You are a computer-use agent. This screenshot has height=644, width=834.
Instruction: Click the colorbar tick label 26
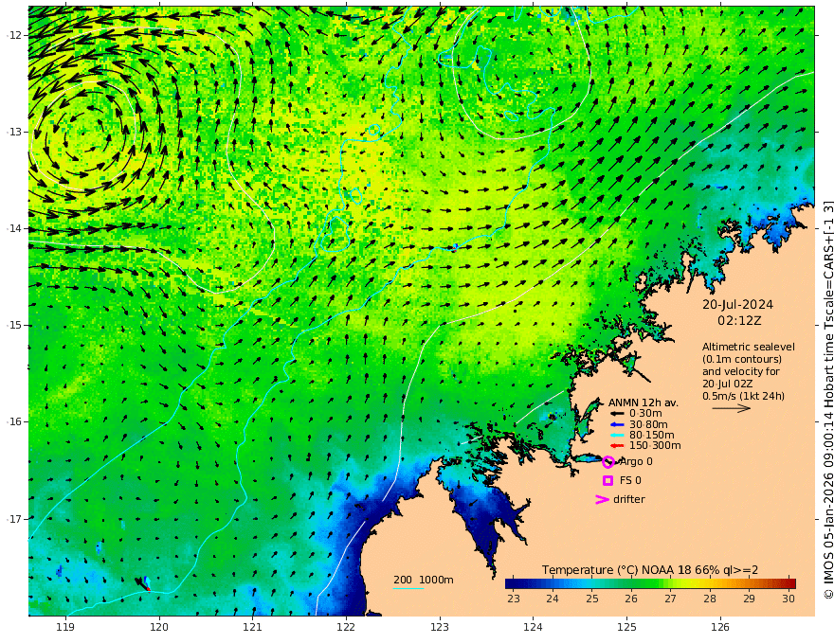pyautogui.click(x=631, y=599)
